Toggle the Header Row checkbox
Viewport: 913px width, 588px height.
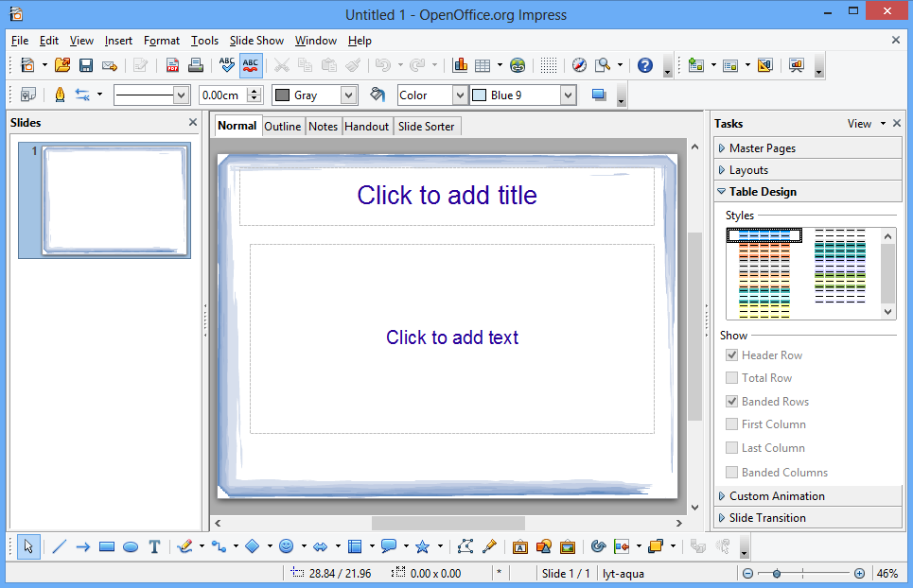coord(732,355)
